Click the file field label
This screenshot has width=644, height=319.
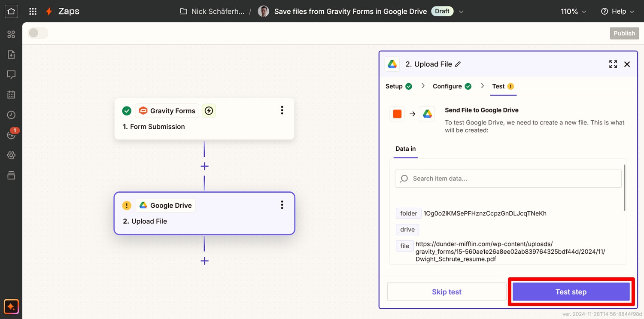[x=404, y=246]
